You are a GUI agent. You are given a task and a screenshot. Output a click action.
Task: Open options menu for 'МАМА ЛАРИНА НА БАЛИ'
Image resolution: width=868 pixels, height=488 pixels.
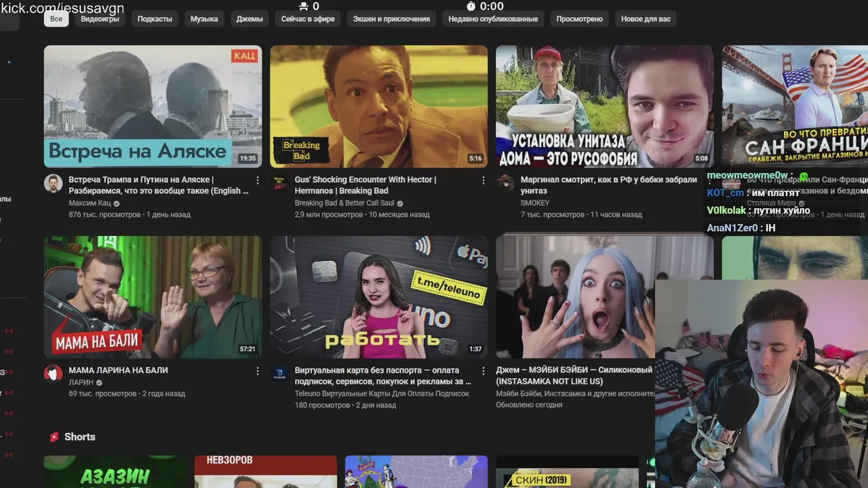coord(258,371)
